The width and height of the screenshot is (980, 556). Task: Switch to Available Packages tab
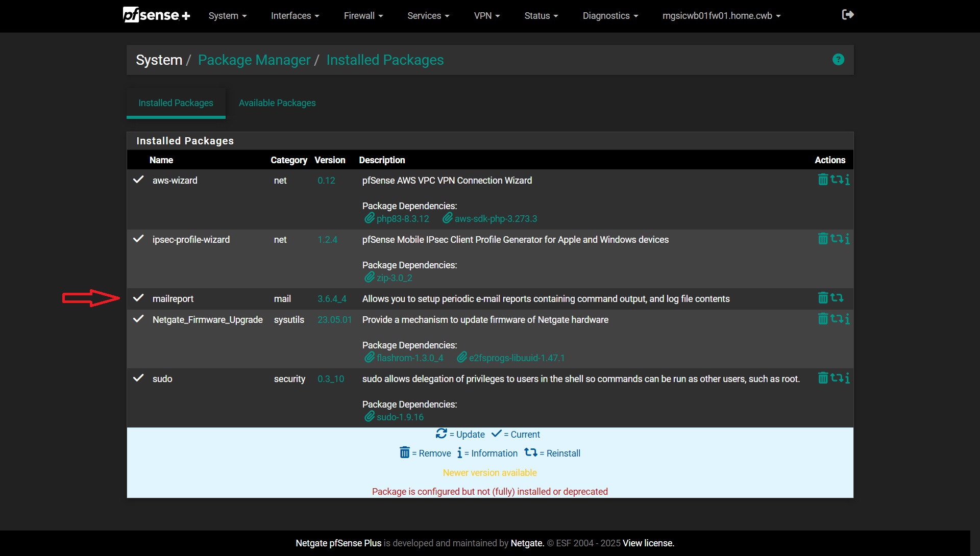[x=277, y=103]
